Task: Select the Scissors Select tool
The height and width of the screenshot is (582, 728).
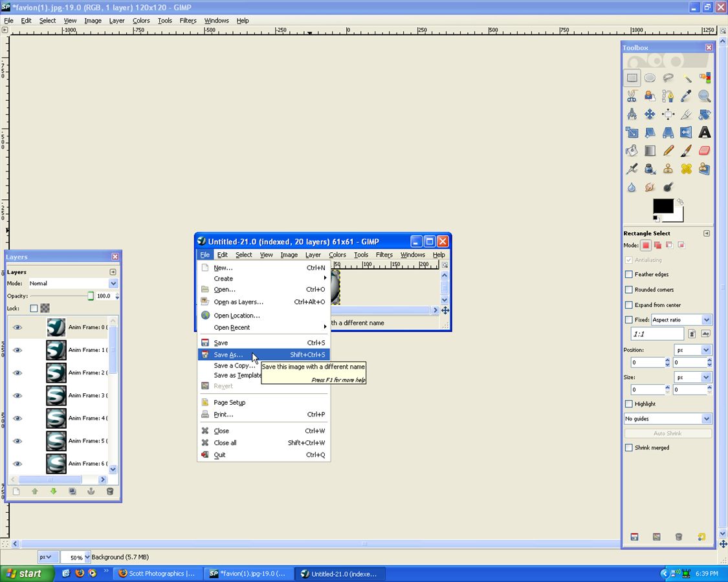Action: click(632, 96)
